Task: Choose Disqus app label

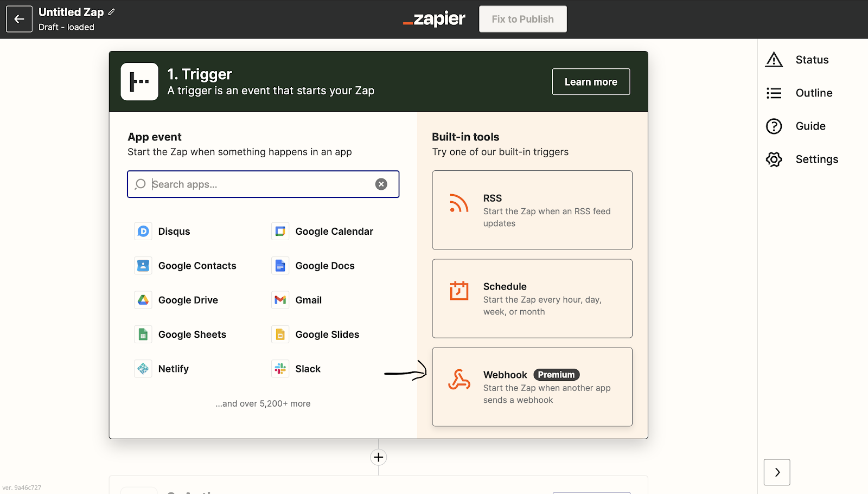Action: (174, 232)
